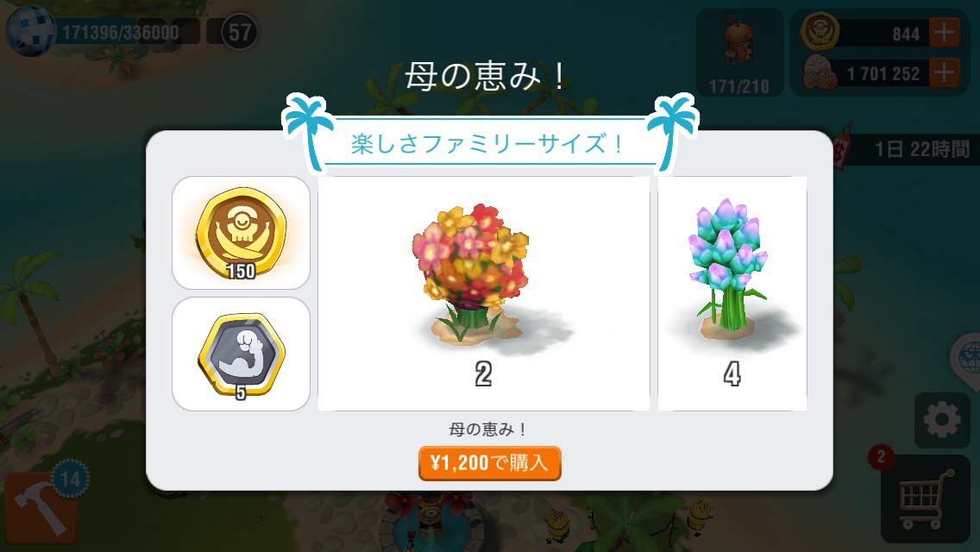Tap the gold token currency icon
Screen dimensions: 980x552
click(x=820, y=31)
